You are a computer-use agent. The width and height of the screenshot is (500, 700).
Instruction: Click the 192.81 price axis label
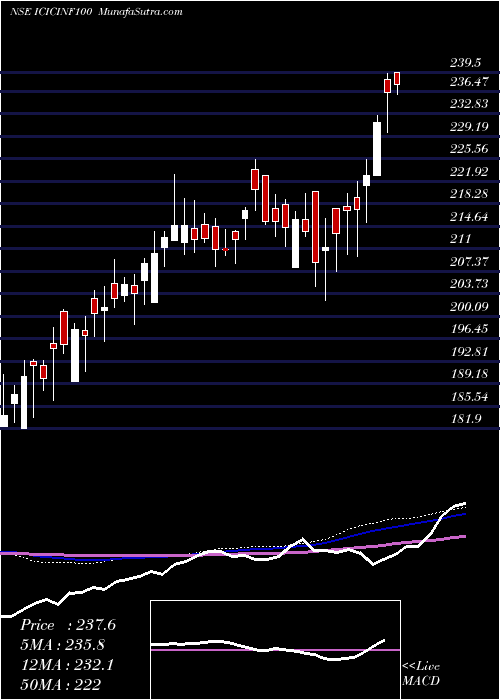[x=469, y=352]
